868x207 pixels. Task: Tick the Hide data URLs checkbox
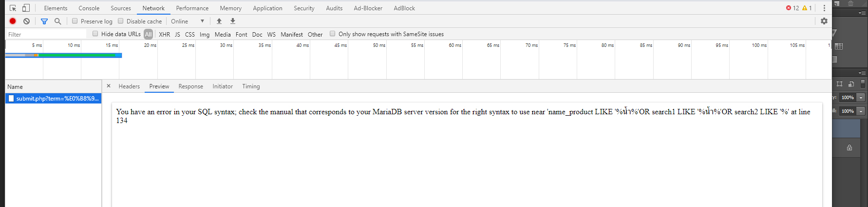point(95,34)
